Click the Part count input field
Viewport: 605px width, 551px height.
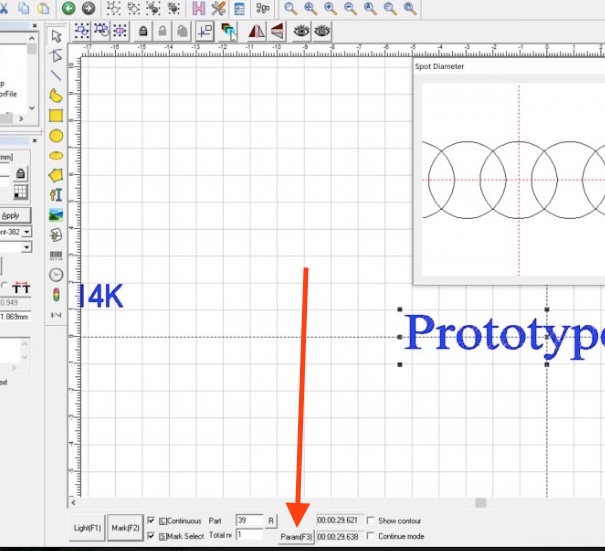[249, 521]
